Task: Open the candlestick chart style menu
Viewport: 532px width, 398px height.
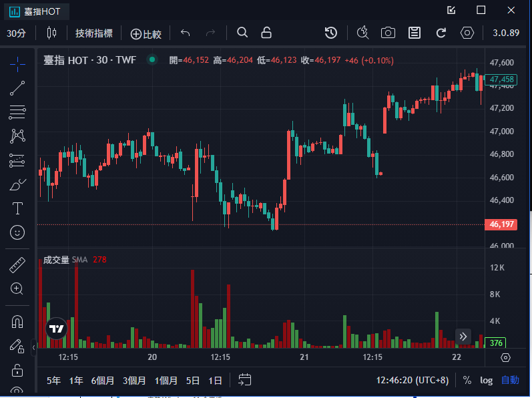Action: point(51,33)
